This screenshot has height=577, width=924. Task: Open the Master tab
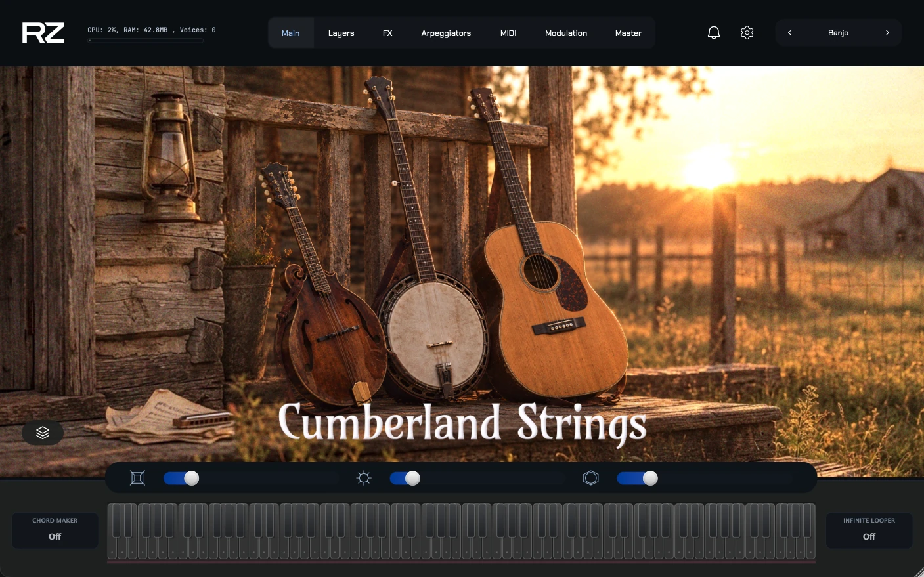pos(628,33)
